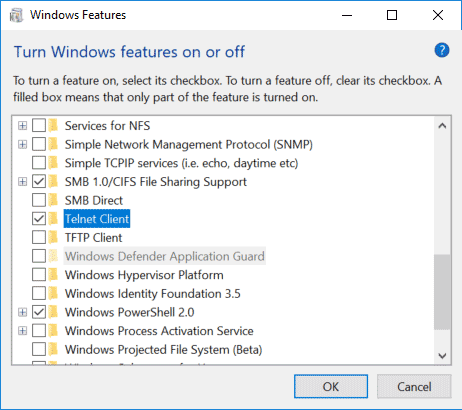
Task: Check the SNMP feature checkbox
Action: click(39, 144)
